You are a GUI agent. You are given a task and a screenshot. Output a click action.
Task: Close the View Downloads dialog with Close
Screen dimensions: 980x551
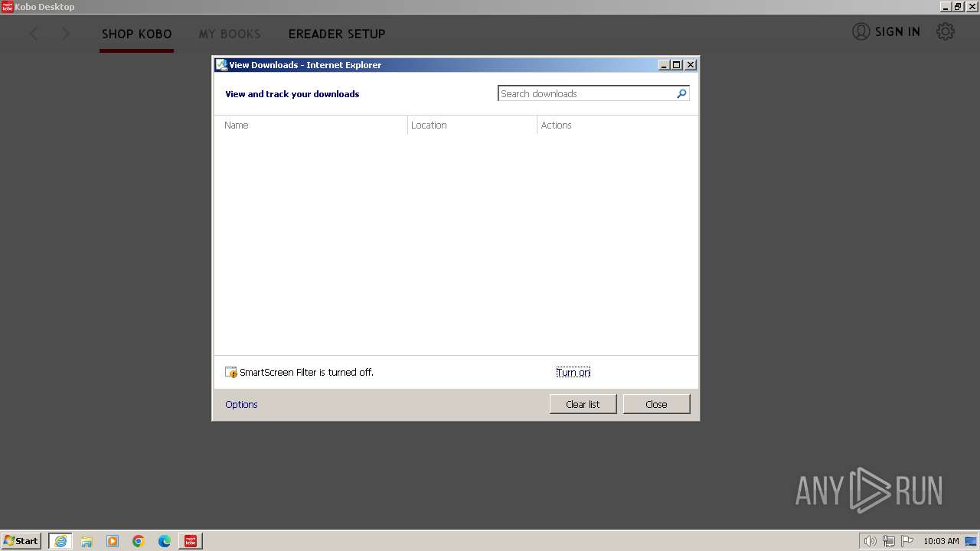tap(656, 404)
